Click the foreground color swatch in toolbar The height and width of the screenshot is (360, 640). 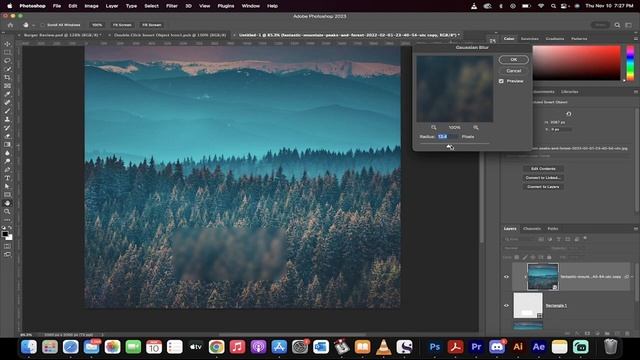point(5,234)
